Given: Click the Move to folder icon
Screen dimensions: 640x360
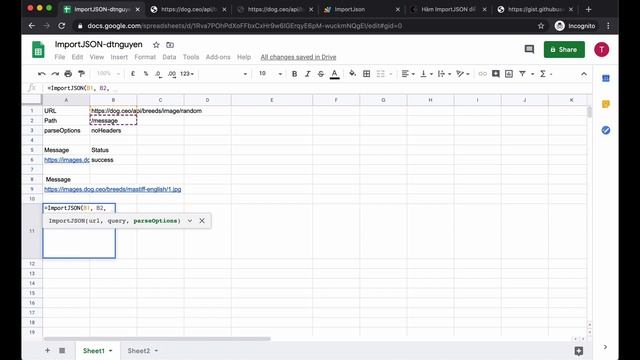Looking at the screenshot, I should (170, 45).
